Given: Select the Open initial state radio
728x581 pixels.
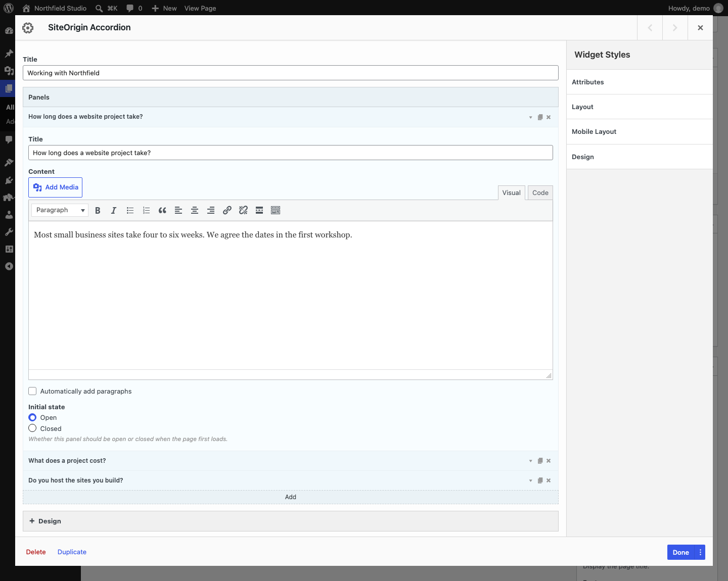Looking at the screenshot, I should point(32,417).
